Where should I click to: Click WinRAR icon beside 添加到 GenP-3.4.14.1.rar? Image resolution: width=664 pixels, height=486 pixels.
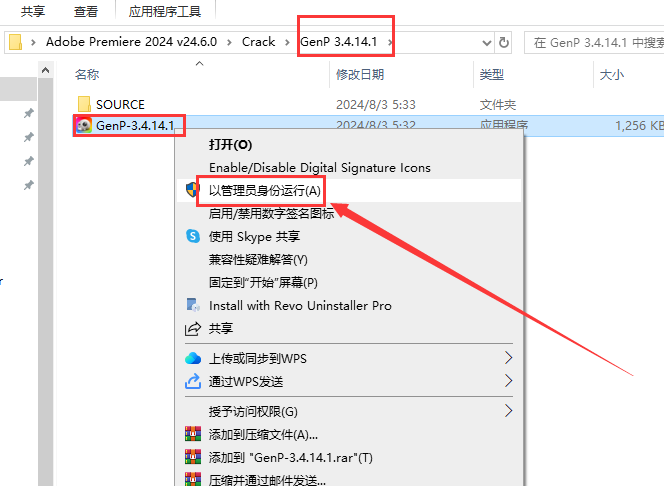[x=193, y=457]
